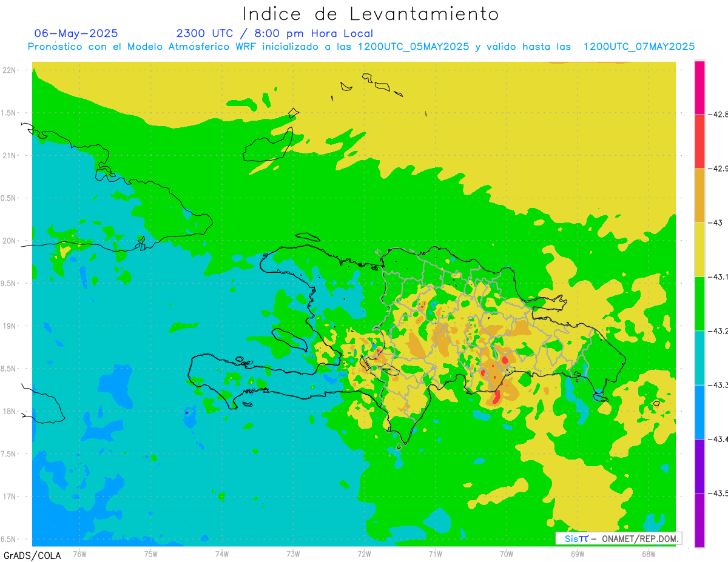Click the '17N' latitude label
Image resolution: width=728 pixels, height=562 pixels.
[x=9, y=497]
